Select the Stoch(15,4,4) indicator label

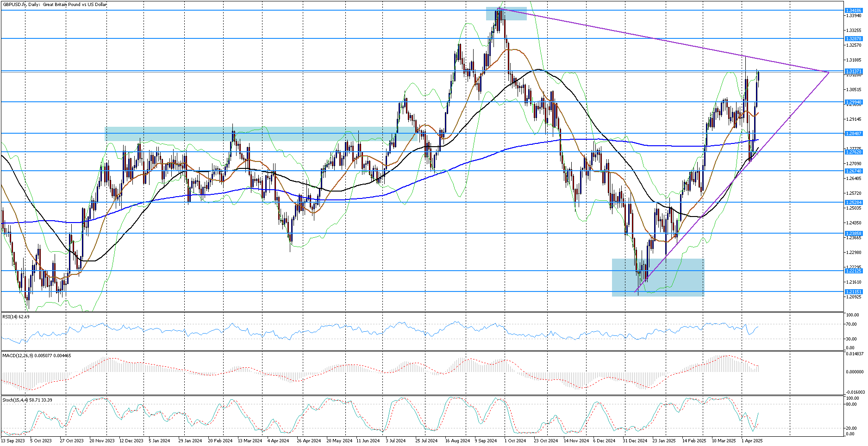(27, 400)
